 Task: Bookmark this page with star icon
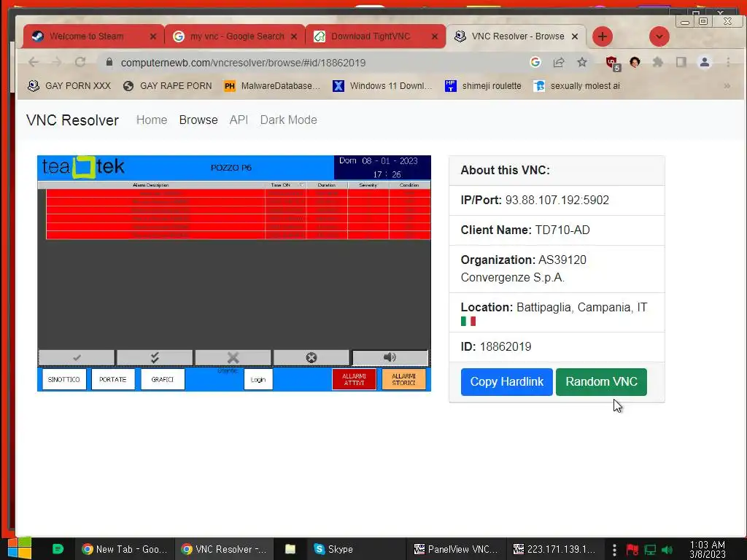click(x=581, y=62)
